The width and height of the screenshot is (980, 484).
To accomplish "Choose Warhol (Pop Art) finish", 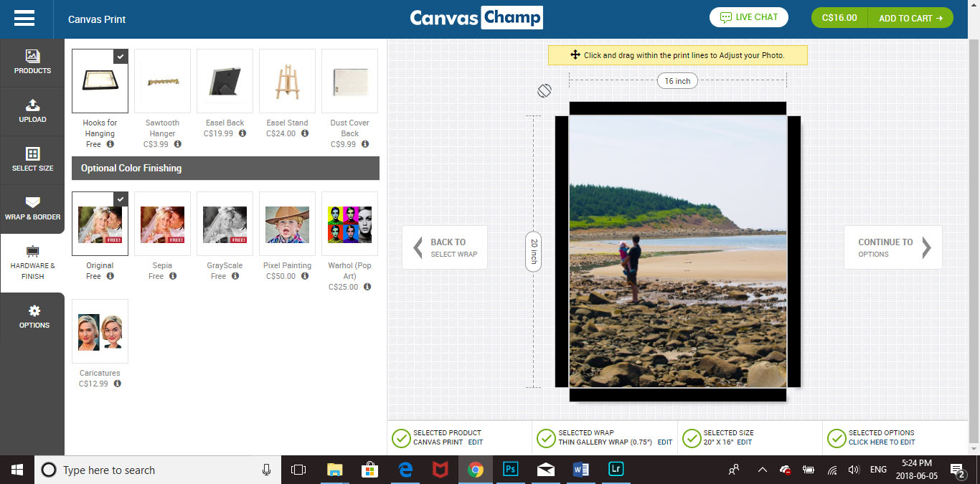I will (349, 224).
